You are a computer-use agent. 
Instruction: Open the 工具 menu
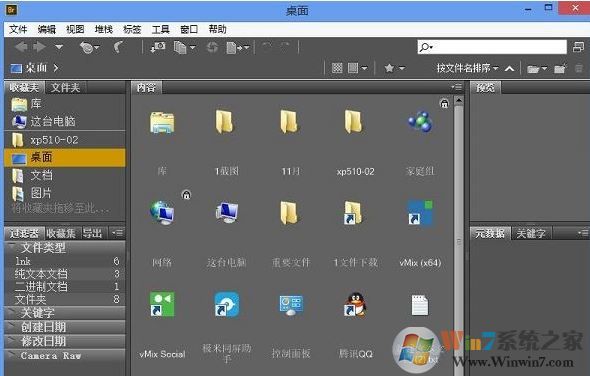[x=161, y=29]
